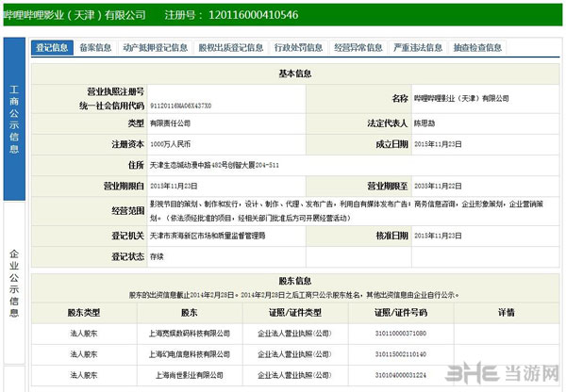View the 经营异常信息 tab

(358, 47)
